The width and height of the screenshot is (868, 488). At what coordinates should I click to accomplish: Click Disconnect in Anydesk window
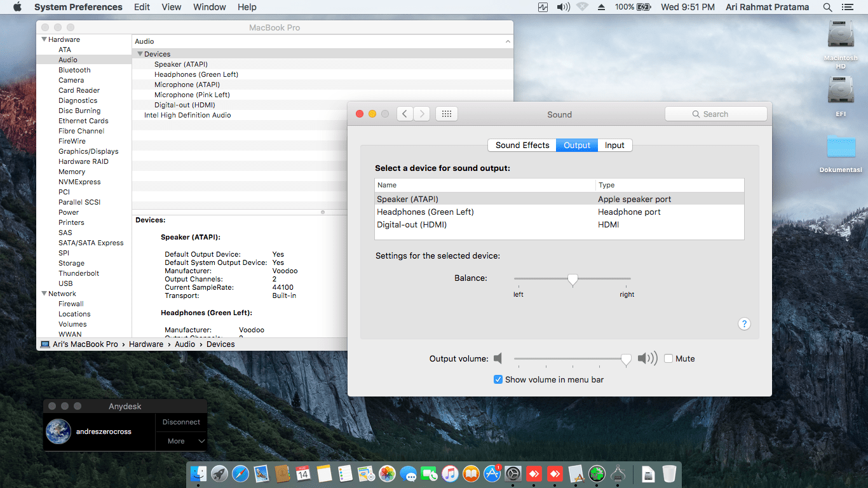pyautogui.click(x=181, y=422)
